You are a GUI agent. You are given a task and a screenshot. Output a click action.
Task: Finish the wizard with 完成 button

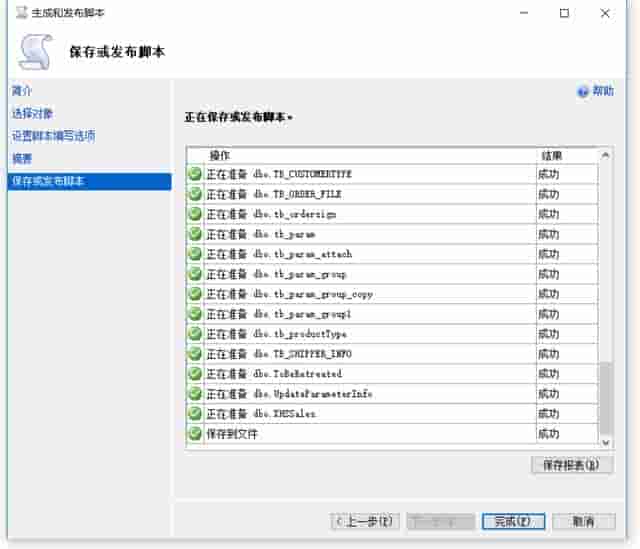[x=513, y=521]
